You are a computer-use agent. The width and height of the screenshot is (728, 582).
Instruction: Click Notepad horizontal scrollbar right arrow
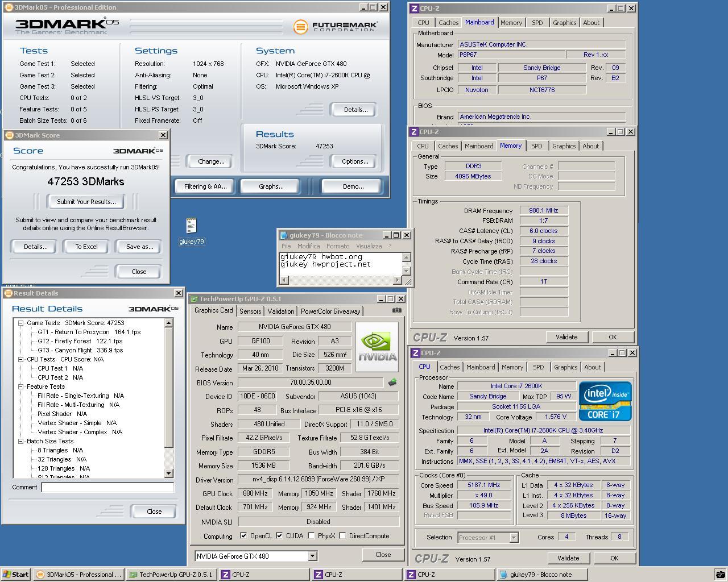[x=397, y=280]
